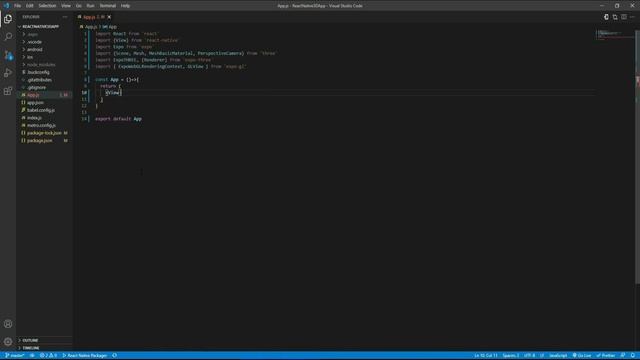Open errors and warnings in status bar
Viewport: 640px width, 360px height.
tap(48, 356)
